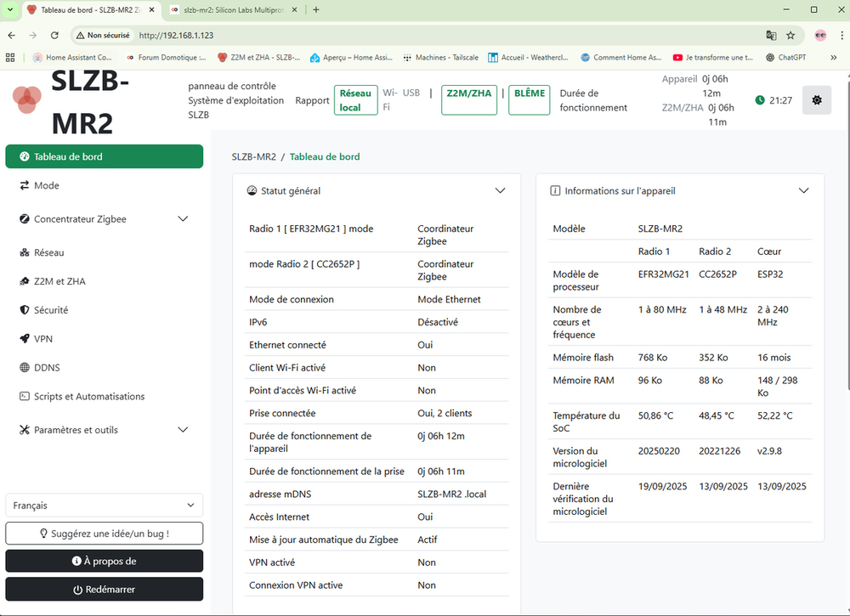Open the Mode sidebar item
This screenshot has width=850, height=616.
tap(104, 185)
